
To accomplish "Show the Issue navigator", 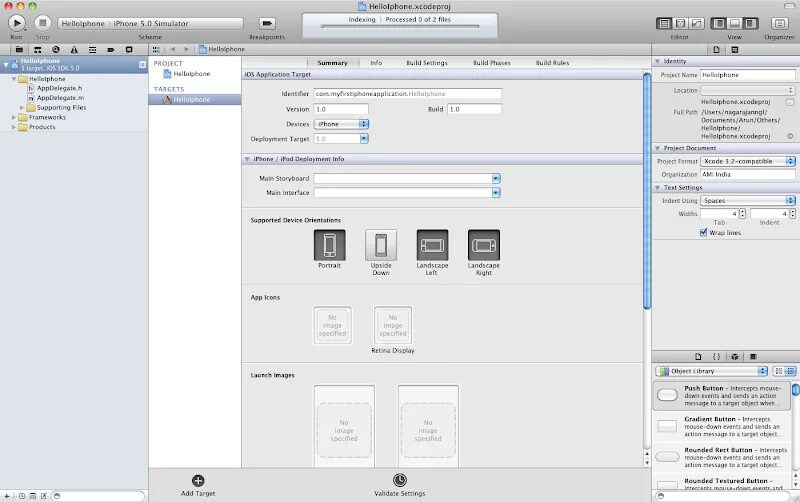I will click(74, 49).
